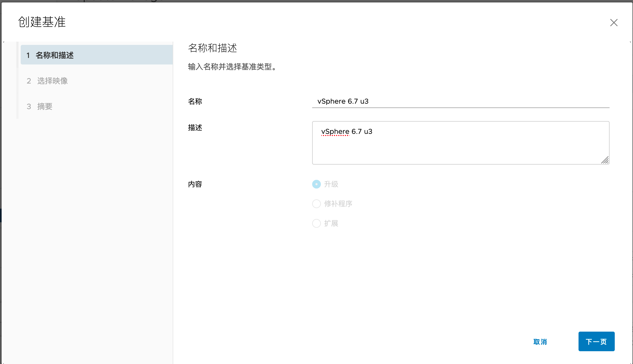Select the 升级 radio button
The width and height of the screenshot is (633, 364).
[316, 184]
